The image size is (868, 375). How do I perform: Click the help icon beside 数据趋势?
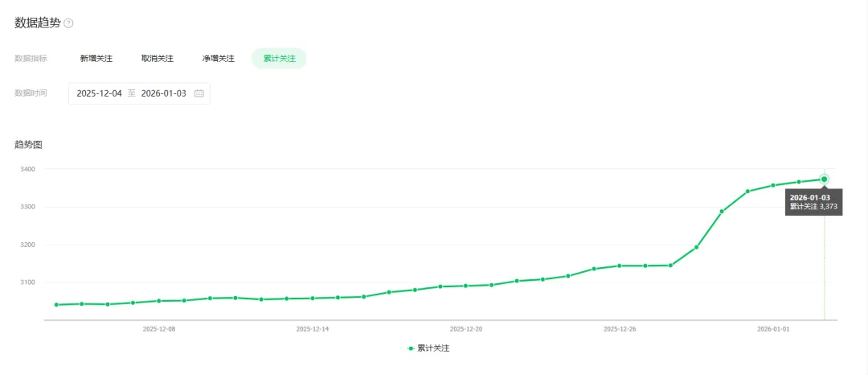tap(68, 23)
